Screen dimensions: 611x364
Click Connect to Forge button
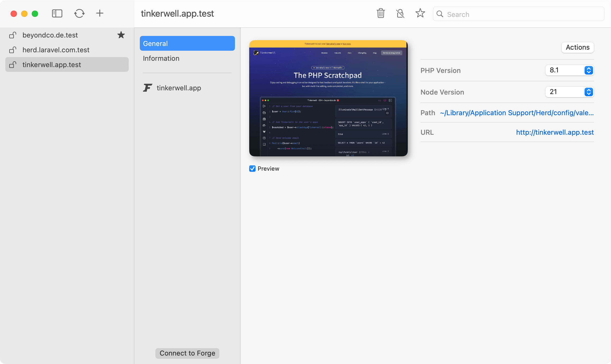187,353
